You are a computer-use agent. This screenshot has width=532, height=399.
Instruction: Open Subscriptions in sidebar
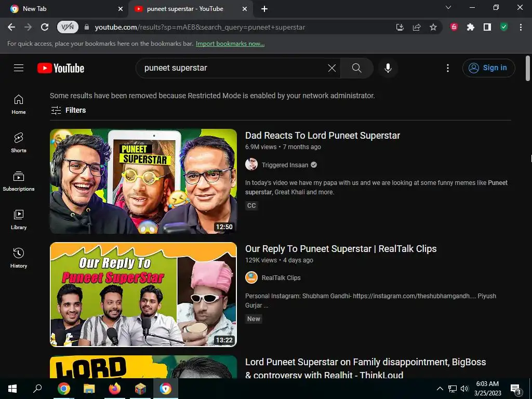coord(19,181)
